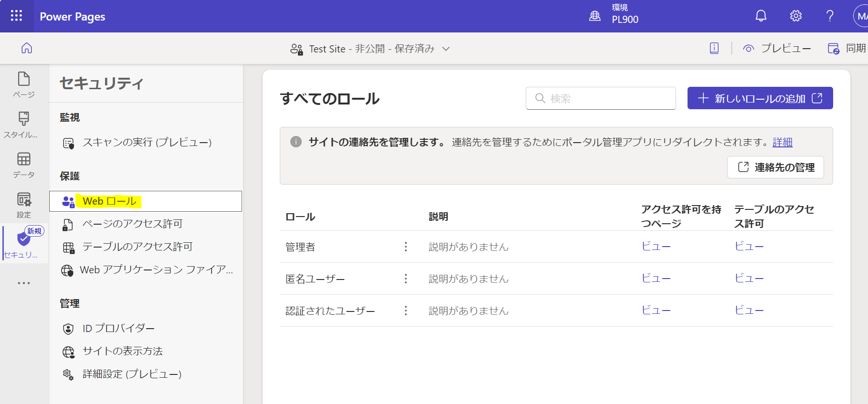868x404 pixels.
Task: Open more options for 管理者 row
Action: (406, 247)
